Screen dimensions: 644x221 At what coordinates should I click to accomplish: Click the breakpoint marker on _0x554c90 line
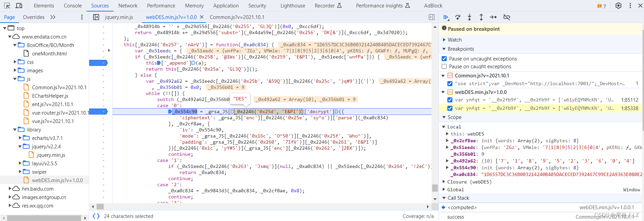tap(98, 112)
